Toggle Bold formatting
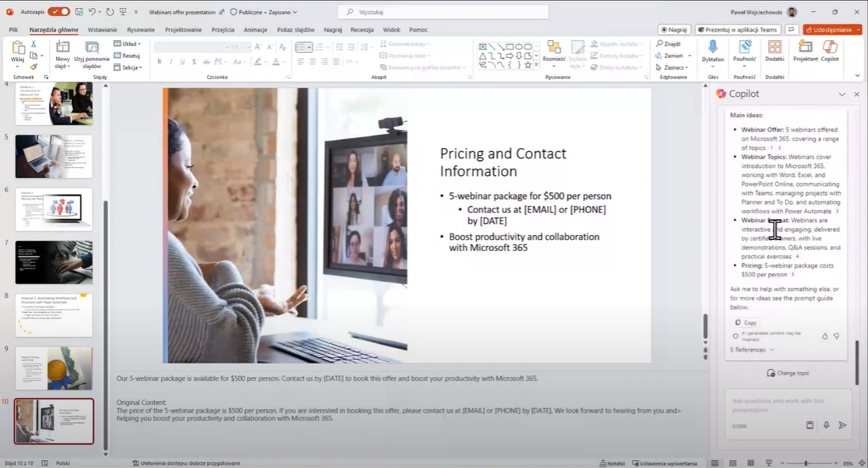This screenshot has height=468, width=868. [159, 62]
